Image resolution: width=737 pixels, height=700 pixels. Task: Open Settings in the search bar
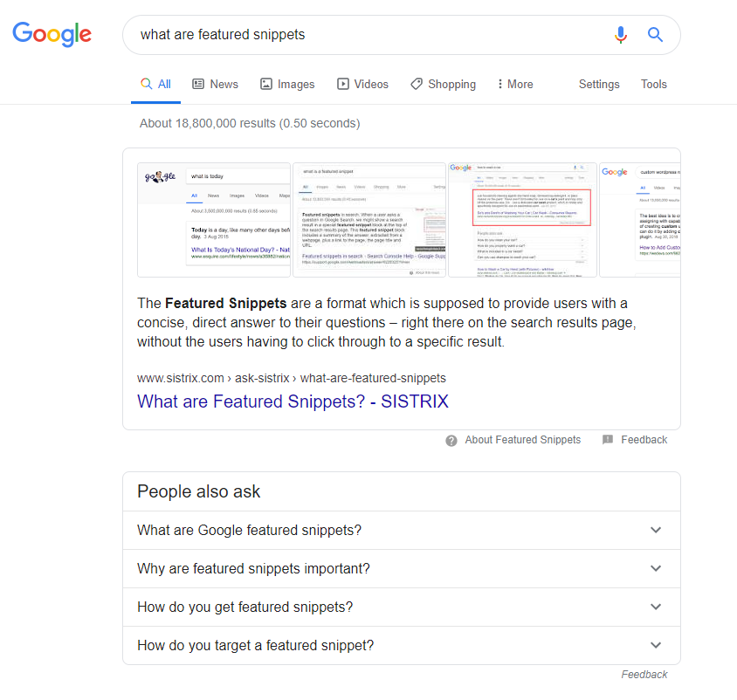click(x=599, y=84)
